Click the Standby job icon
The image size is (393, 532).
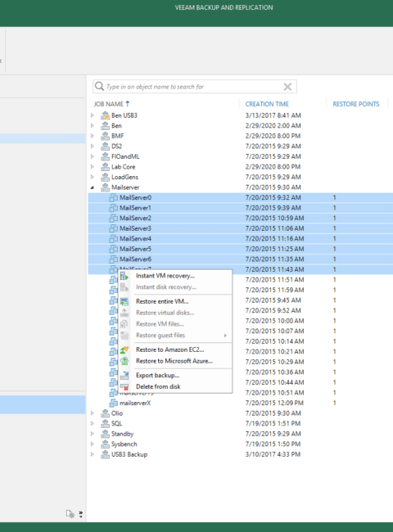105,434
